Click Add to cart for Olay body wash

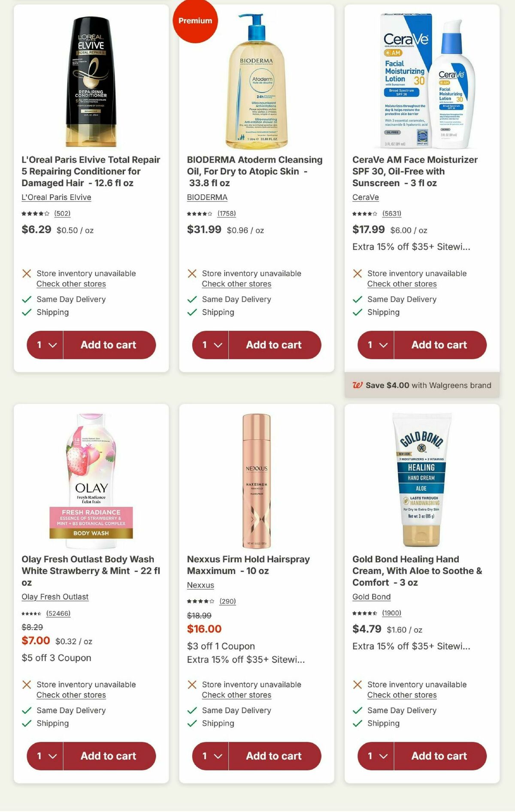109,756
